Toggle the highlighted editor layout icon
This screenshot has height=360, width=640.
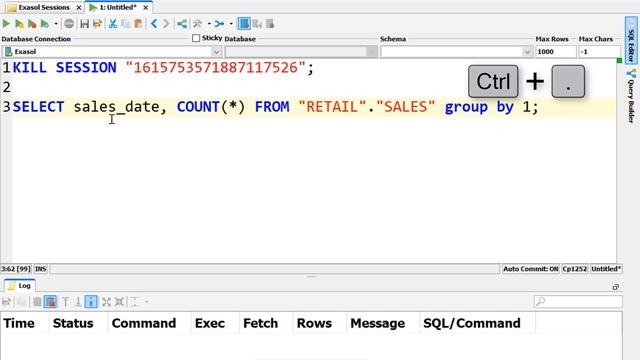pyautogui.click(x=244, y=24)
